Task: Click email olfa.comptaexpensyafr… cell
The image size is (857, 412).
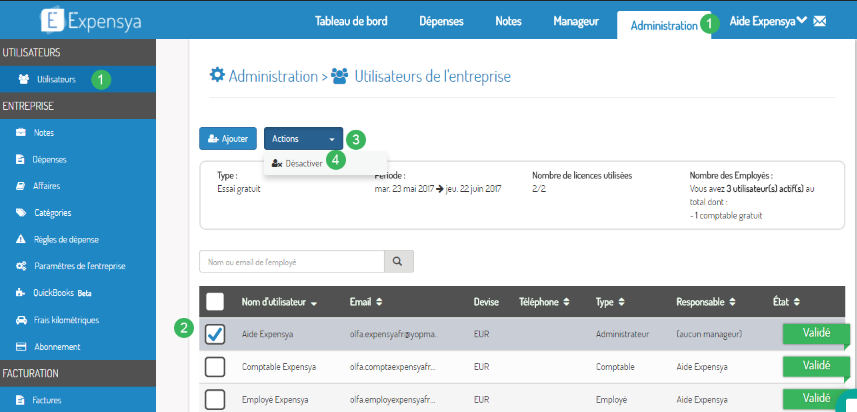Action: pyautogui.click(x=394, y=367)
